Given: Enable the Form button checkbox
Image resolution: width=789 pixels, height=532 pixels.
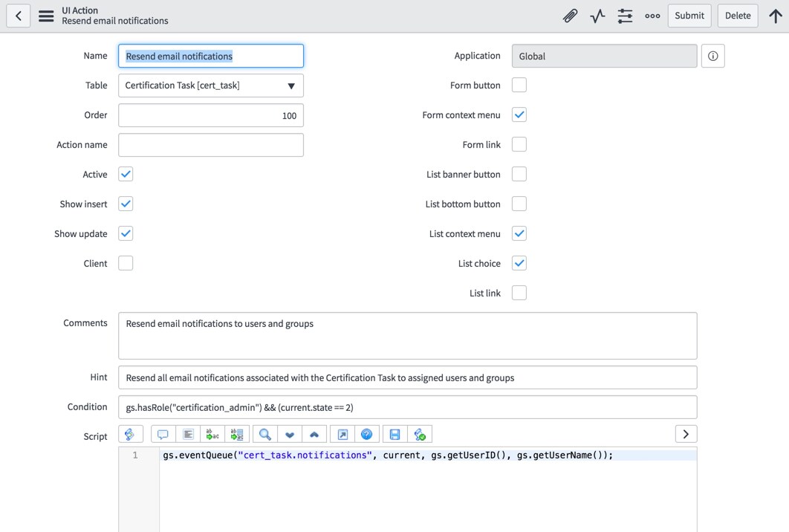Looking at the screenshot, I should click(519, 85).
